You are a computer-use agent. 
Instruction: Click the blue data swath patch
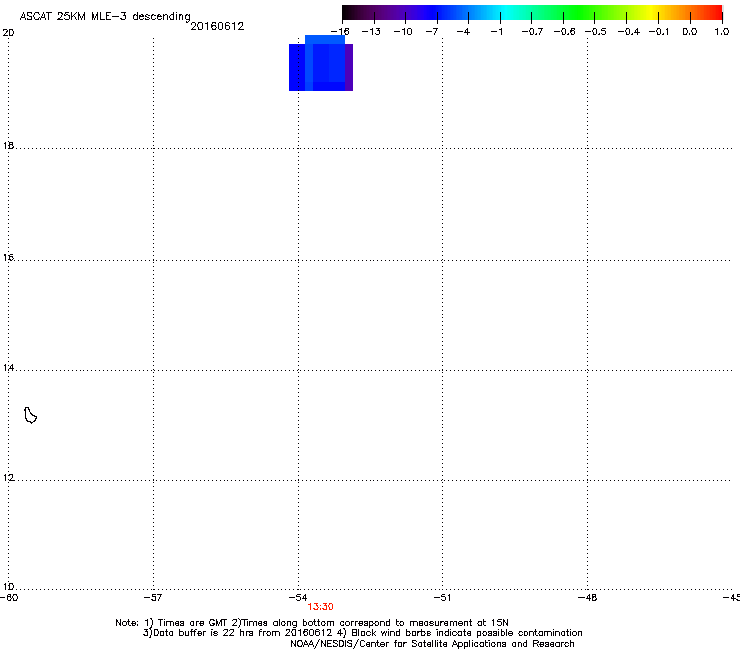pos(321,63)
